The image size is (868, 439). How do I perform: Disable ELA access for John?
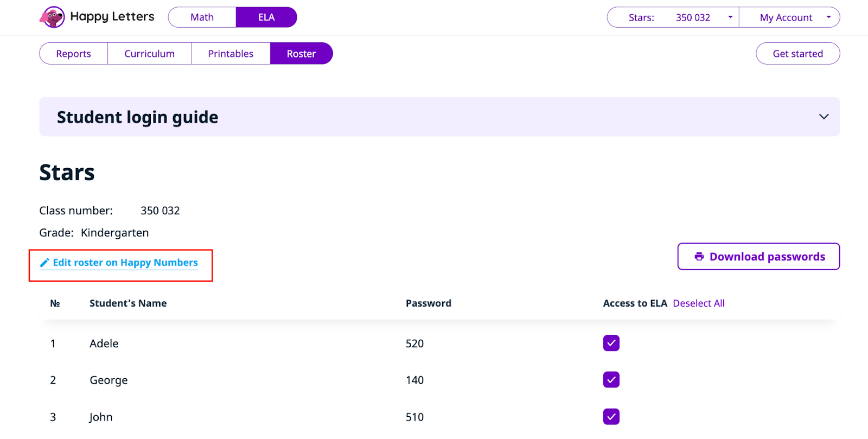pyautogui.click(x=611, y=417)
